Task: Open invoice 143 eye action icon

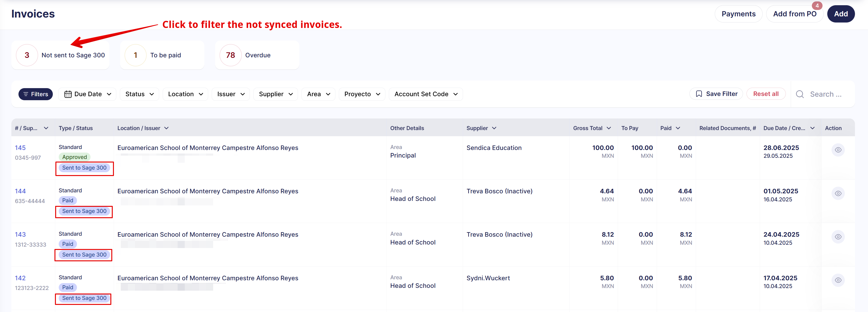Action: click(x=838, y=237)
